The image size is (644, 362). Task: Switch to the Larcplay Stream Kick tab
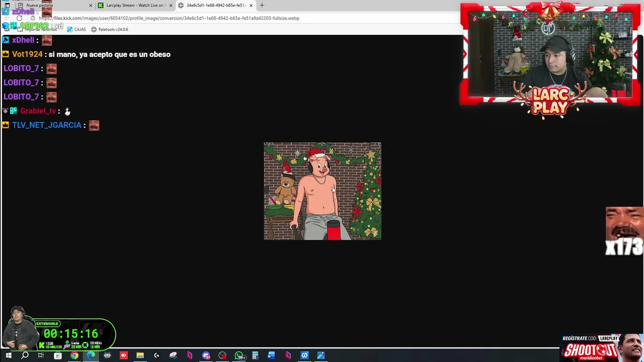[135, 5]
